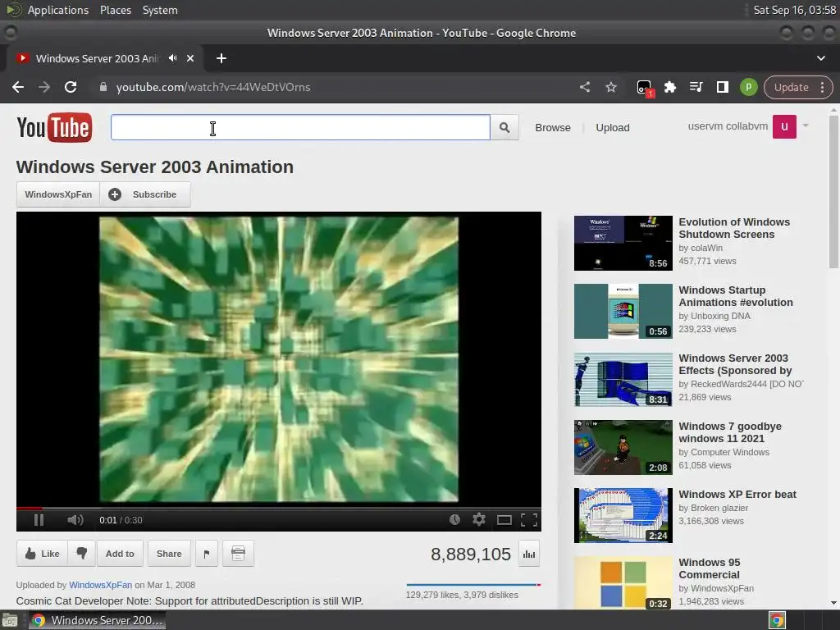This screenshot has height=630, width=840.
Task: Mute the video player volume
Action: coord(75,519)
